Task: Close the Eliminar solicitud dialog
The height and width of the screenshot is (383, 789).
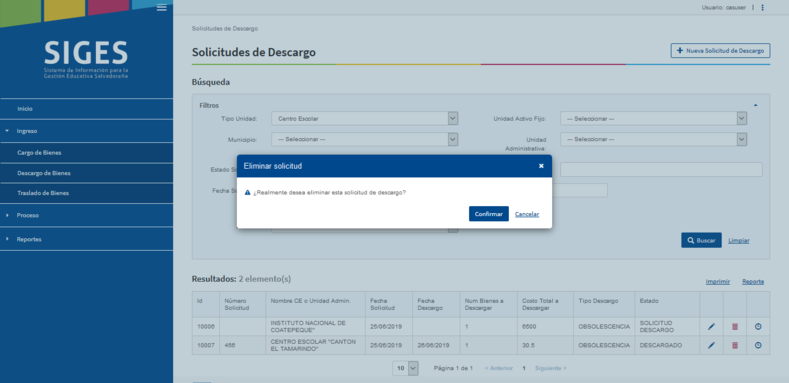Action: point(541,166)
